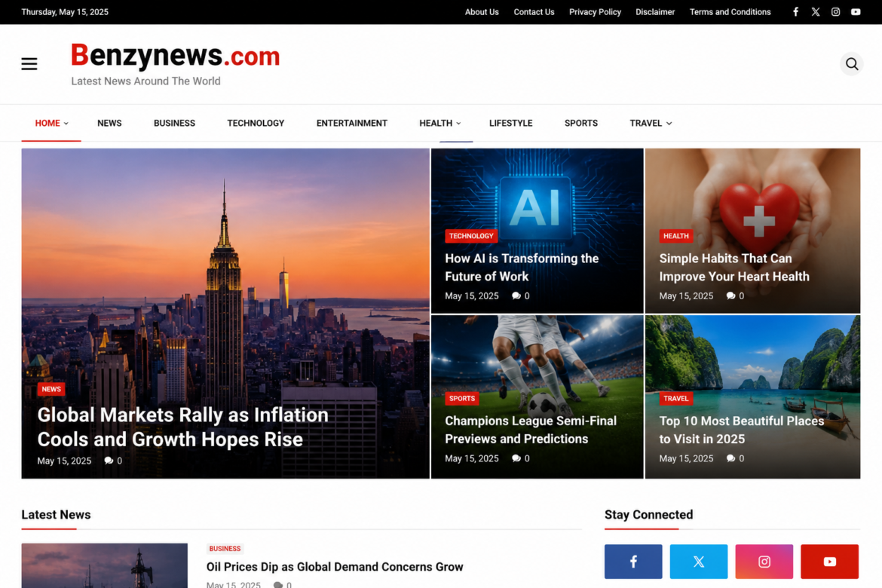The width and height of the screenshot is (882, 588).
Task: Click comment icon on AI article
Action: (516, 296)
